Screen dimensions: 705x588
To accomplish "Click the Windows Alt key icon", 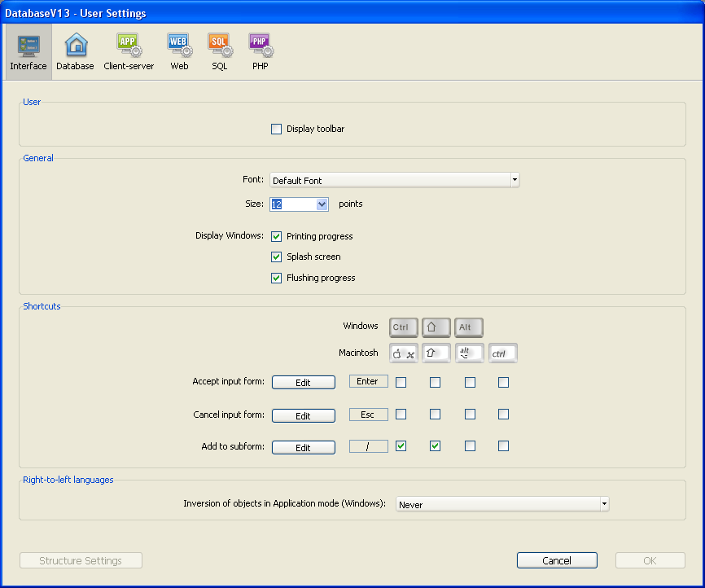I will tap(469, 327).
